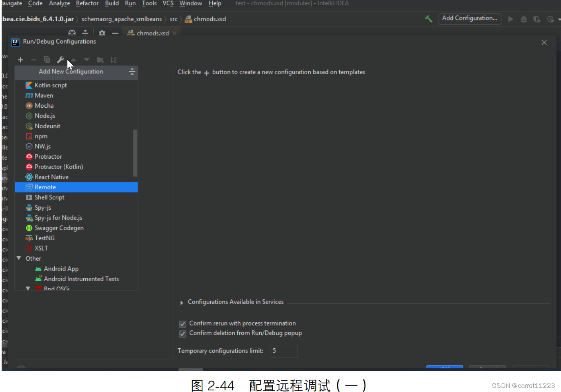Click the green hammer Build Project icon
The image size is (561, 392).
point(429,19)
